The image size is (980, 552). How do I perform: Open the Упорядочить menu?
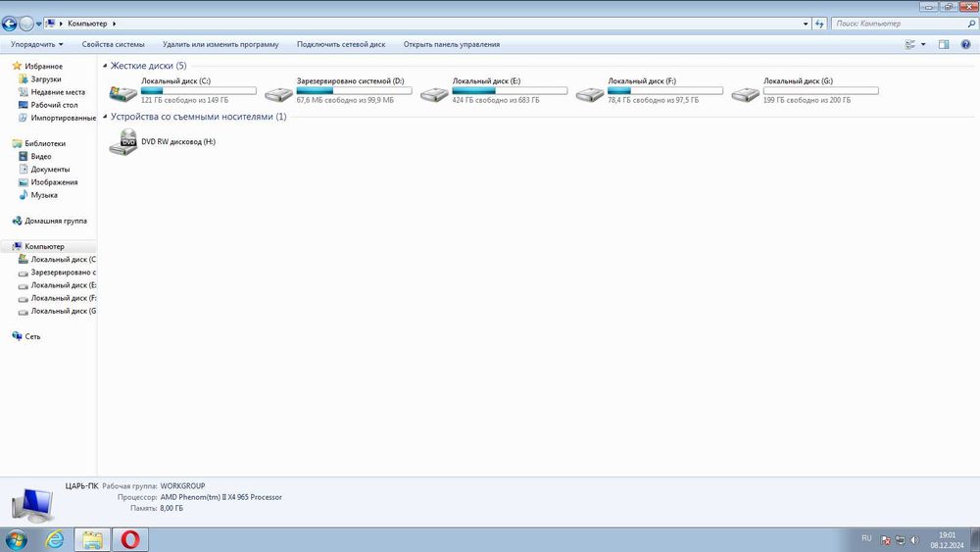[x=37, y=44]
